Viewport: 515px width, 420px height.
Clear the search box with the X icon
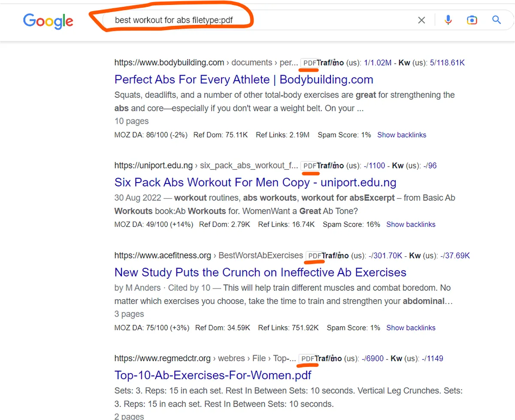pos(421,20)
